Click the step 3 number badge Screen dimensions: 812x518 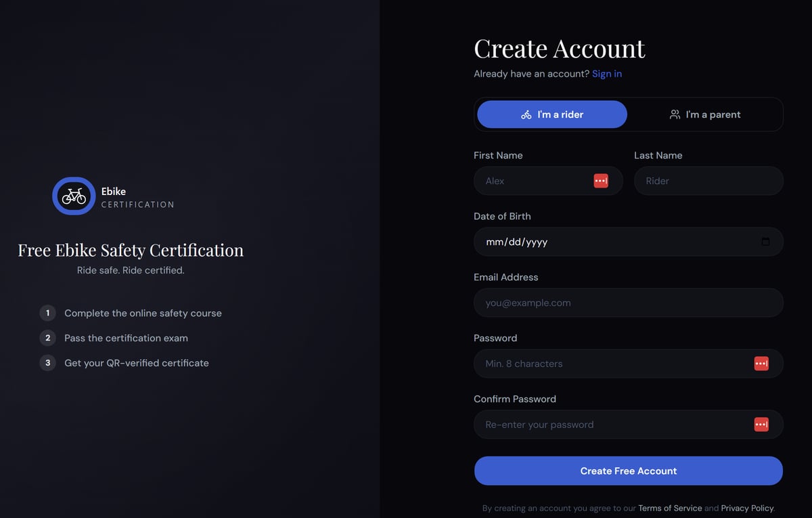(47, 363)
